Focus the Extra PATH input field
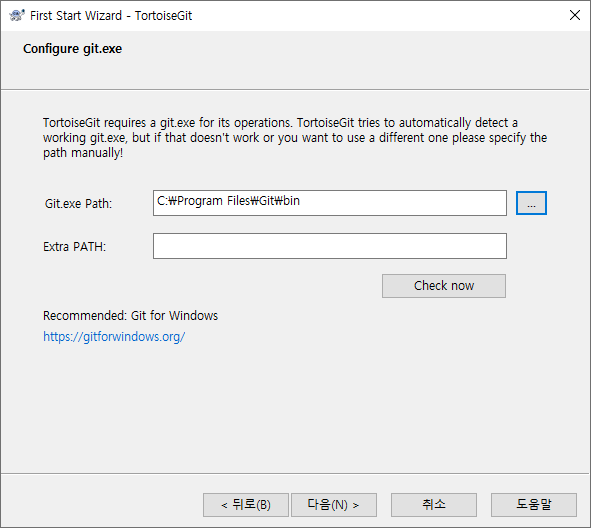 [329, 246]
